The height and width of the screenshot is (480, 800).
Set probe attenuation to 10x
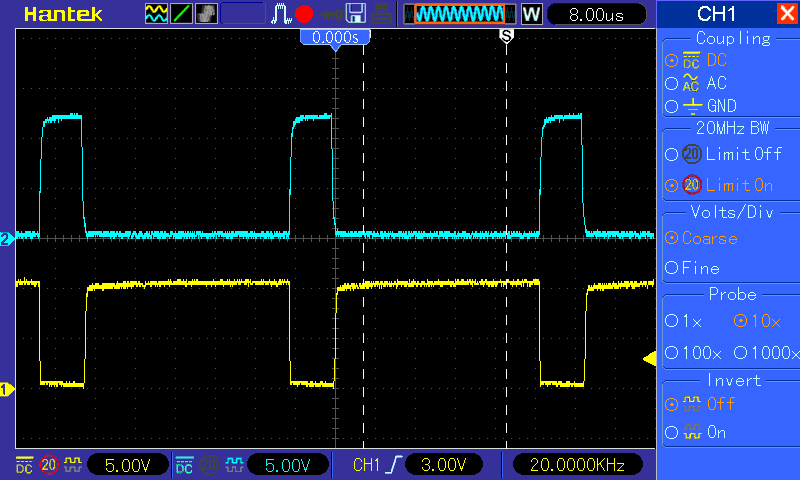click(757, 321)
